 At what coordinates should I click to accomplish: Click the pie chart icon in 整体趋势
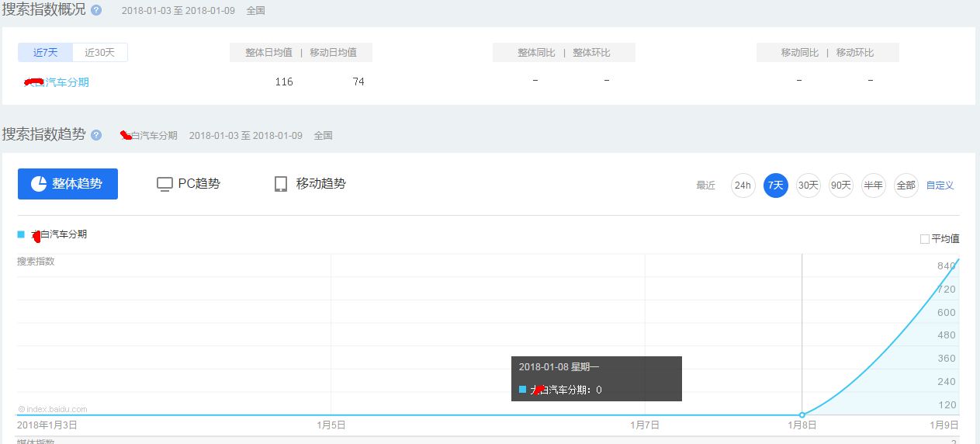click(39, 184)
